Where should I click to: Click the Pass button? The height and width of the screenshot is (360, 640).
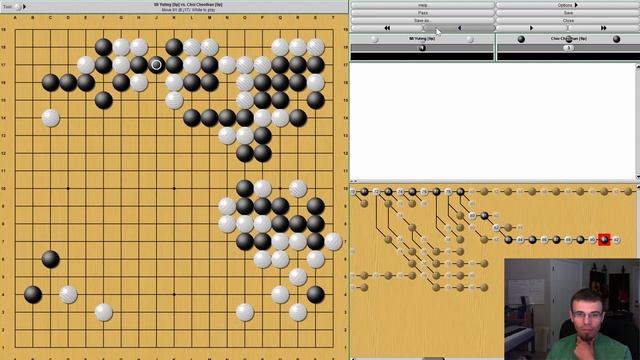423,13
